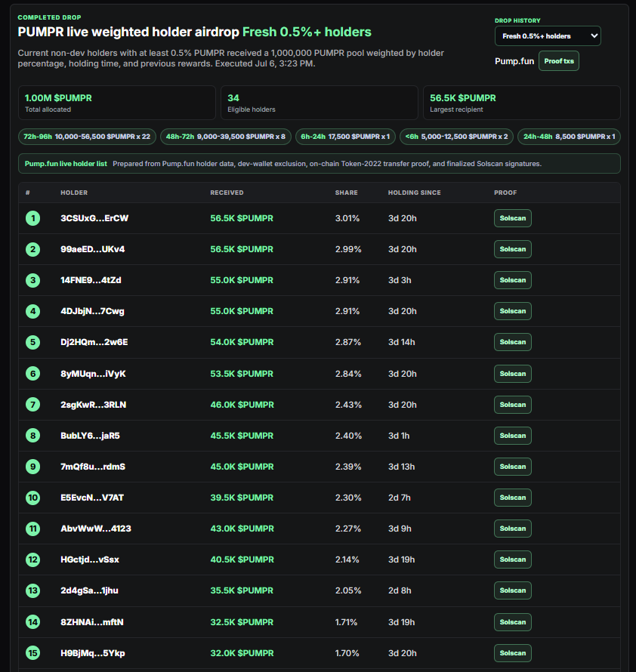Open Solscan proof for 2sgKwR...3RLN
The width and height of the screenshot is (636, 672).
[512, 405]
